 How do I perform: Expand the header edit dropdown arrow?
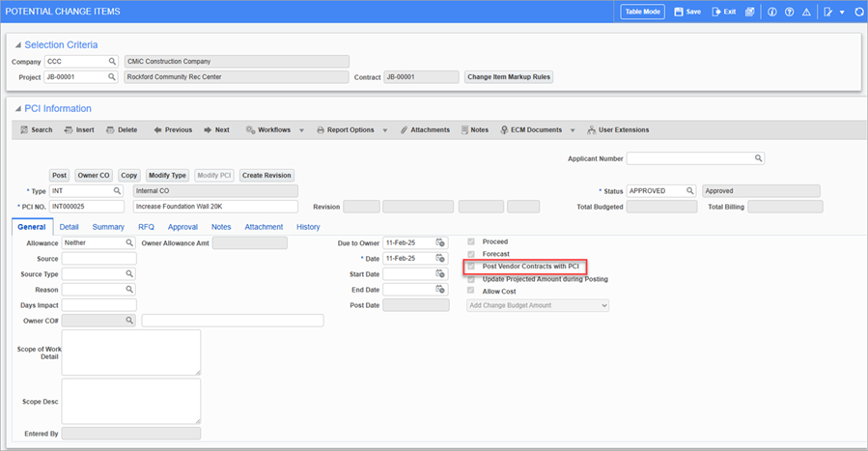pos(842,13)
